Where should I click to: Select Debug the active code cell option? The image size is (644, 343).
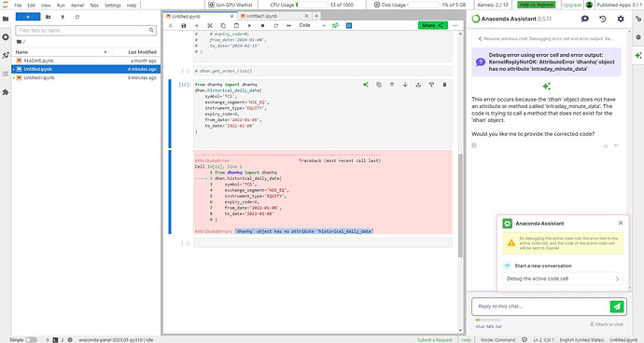[x=563, y=279]
